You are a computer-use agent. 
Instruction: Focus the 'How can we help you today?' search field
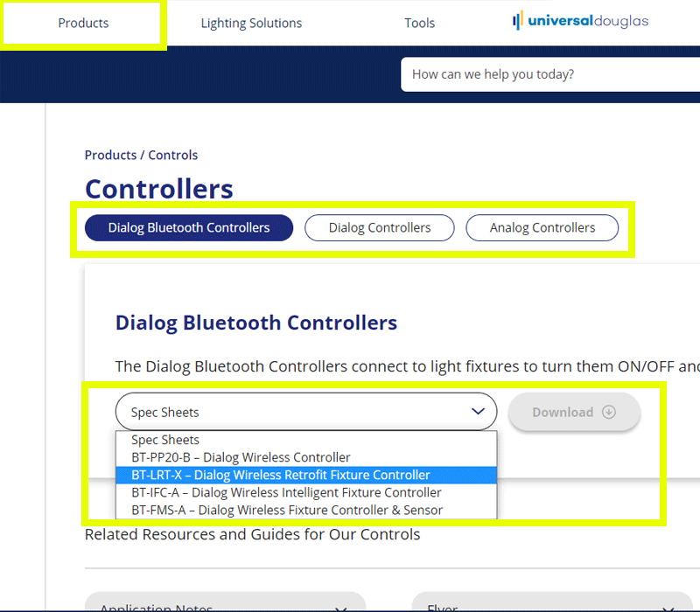point(550,74)
